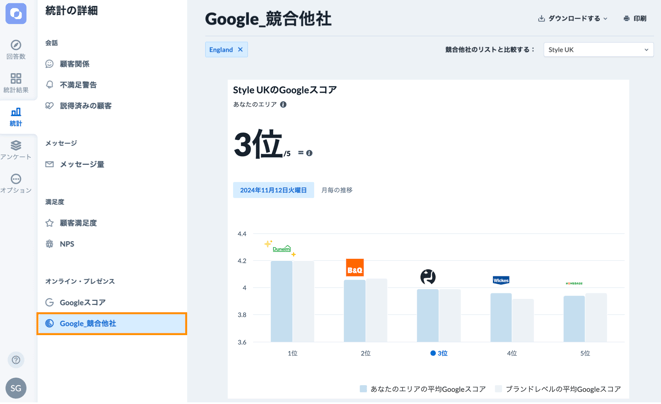
Task: Remove the England filter tag
Action: [x=240, y=49]
